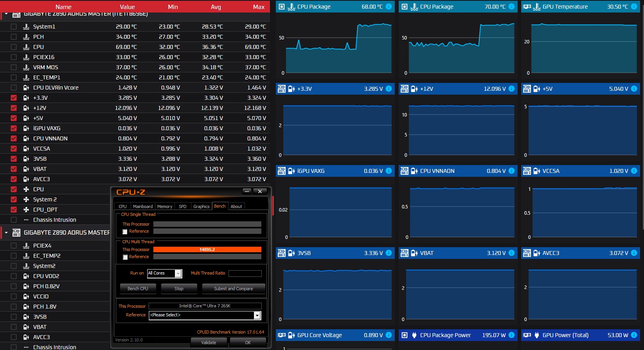
Task: Click info icon on iGPU VAXG graph
Action: pos(389,171)
